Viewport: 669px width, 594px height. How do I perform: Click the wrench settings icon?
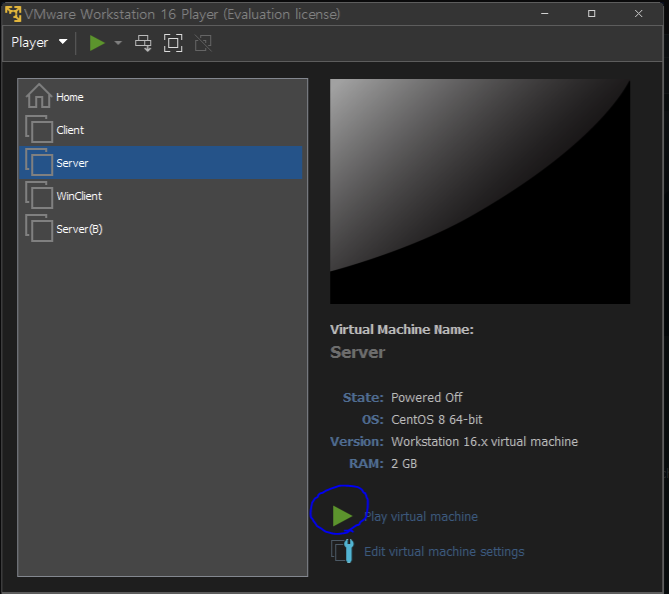pyautogui.click(x=343, y=551)
